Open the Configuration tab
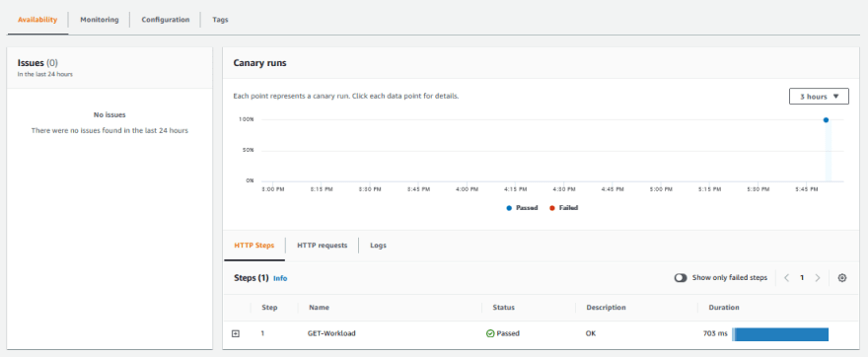The image size is (868, 357). click(166, 20)
